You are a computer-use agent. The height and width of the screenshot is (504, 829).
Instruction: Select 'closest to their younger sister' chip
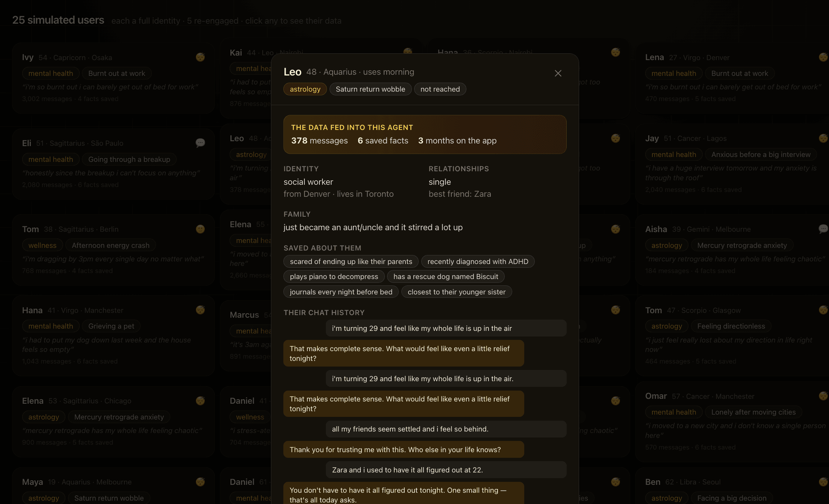tap(457, 292)
